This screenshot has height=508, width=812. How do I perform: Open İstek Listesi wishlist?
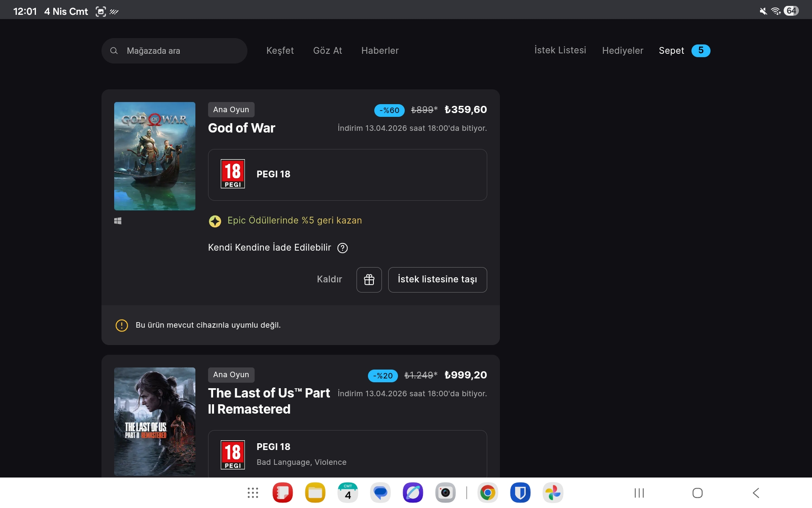(x=560, y=50)
